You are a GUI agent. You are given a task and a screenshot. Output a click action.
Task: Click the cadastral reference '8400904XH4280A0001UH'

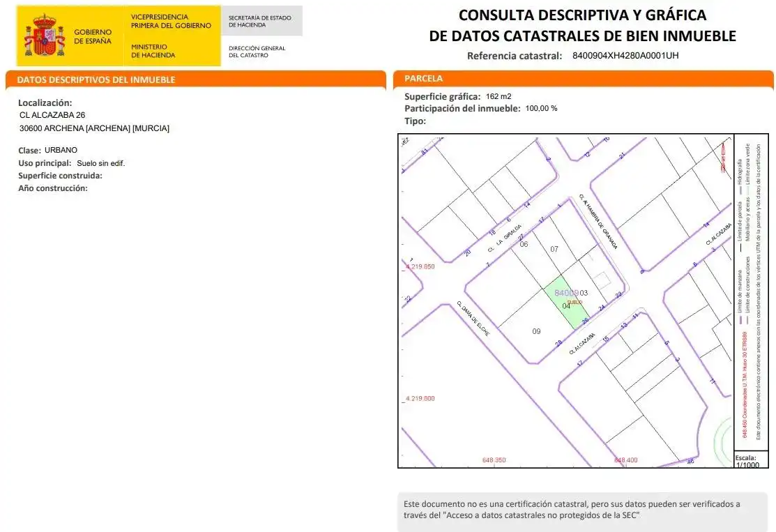click(625, 55)
